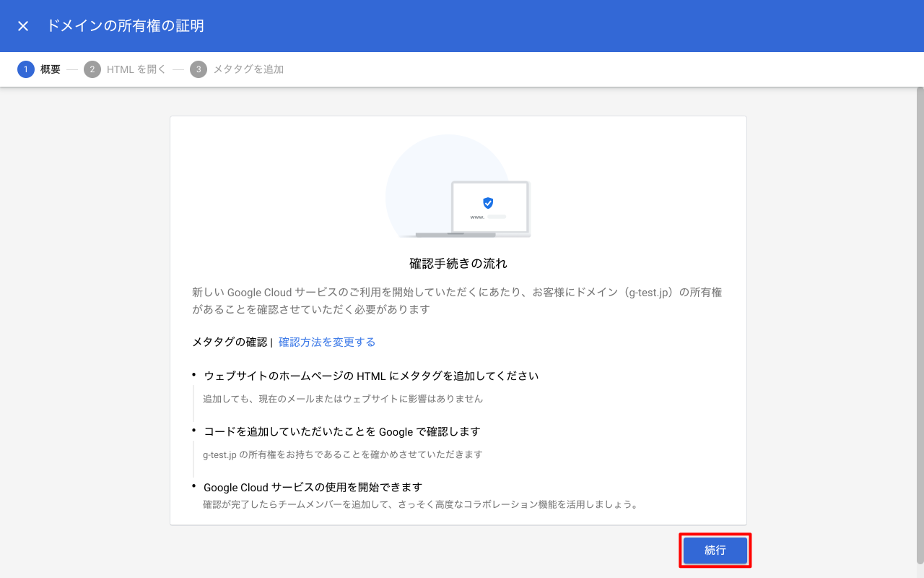Click the X close icon in the header

[x=22, y=25]
